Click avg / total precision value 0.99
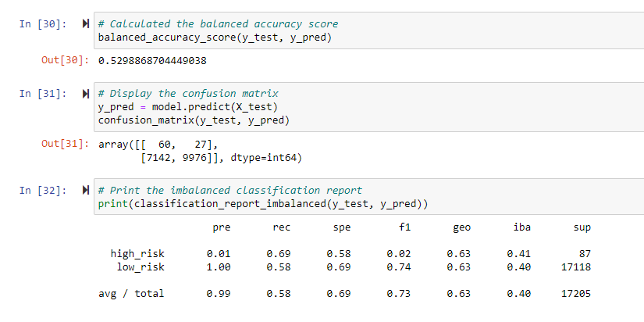 point(219,294)
